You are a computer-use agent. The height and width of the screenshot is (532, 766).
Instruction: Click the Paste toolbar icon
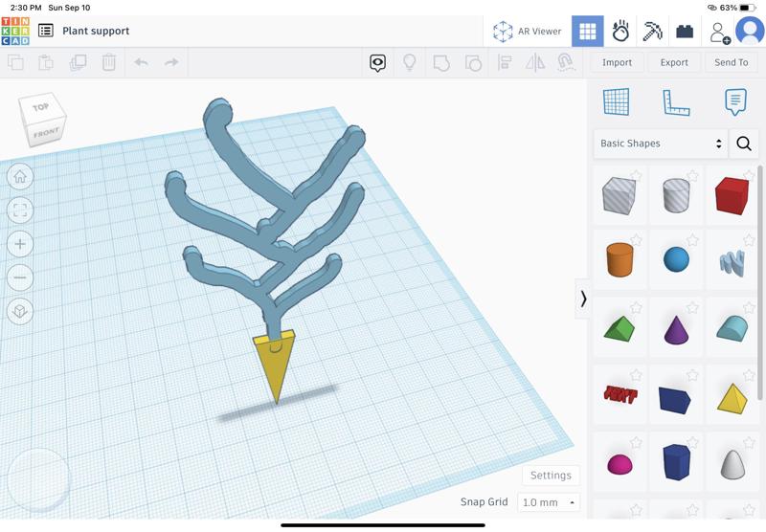coord(46,62)
